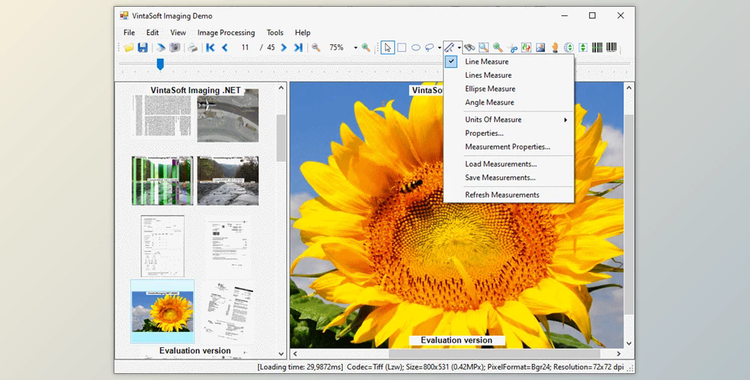Click the scanner acquire icon
The image size is (750, 380).
161,47
